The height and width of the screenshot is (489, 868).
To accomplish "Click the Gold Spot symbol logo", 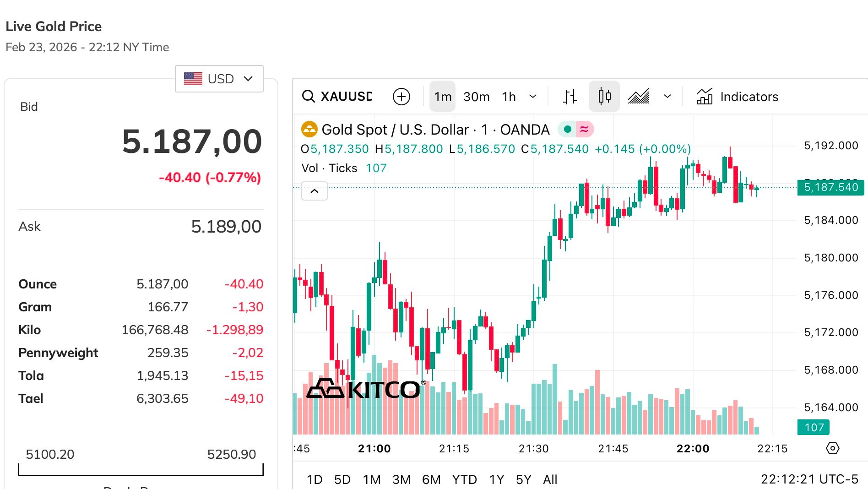I will point(309,130).
